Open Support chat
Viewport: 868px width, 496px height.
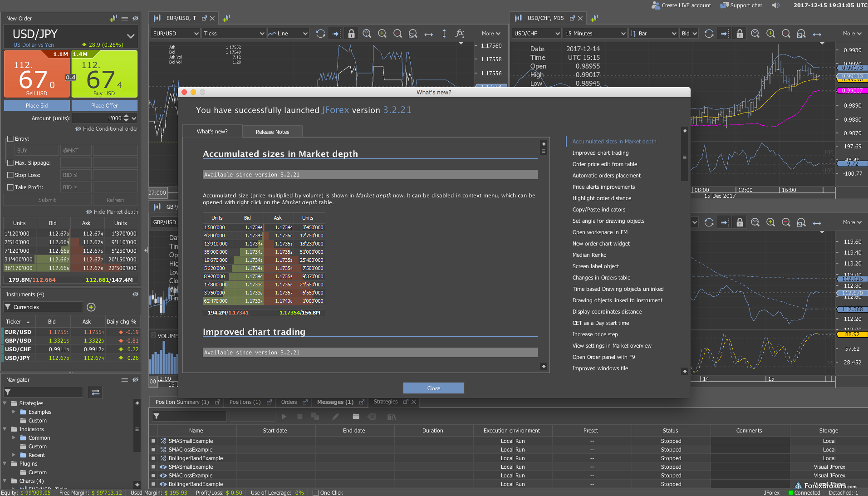point(741,5)
